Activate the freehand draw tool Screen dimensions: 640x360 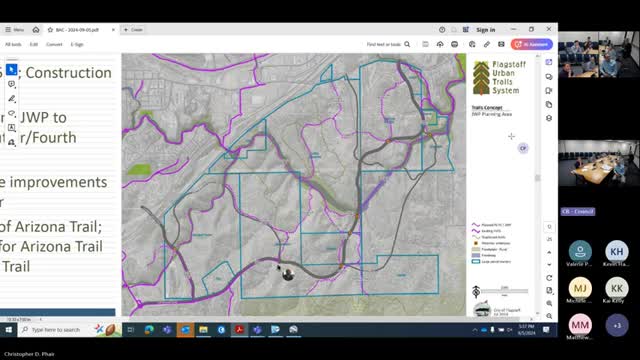tap(11, 113)
